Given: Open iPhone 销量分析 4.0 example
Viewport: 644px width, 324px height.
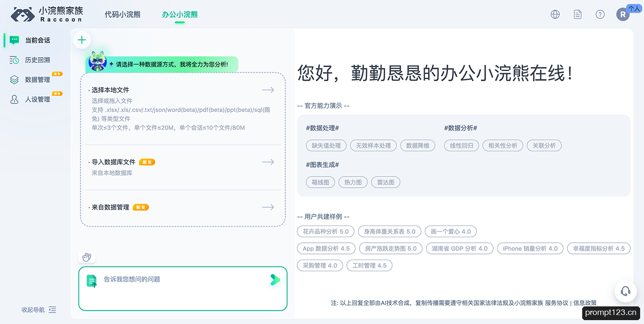Looking at the screenshot, I should (530, 248).
